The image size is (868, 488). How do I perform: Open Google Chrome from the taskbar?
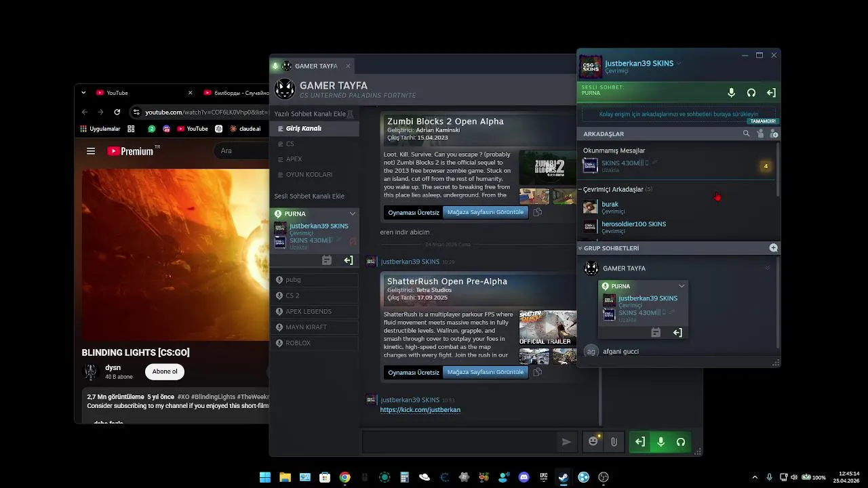click(344, 477)
